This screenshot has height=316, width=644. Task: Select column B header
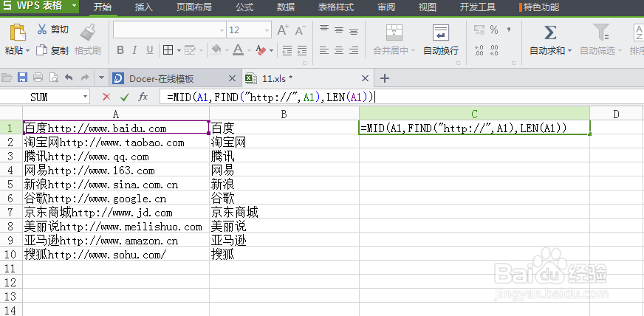point(284,114)
